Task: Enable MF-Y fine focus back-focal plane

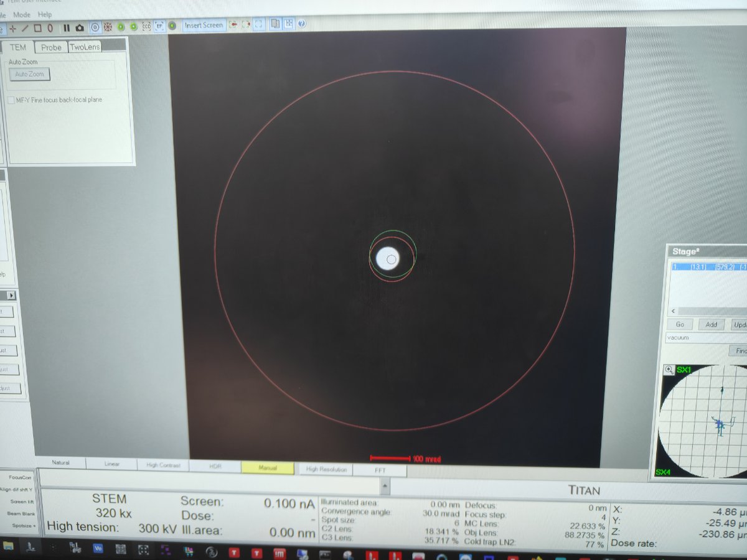Action: tap(11, 100)
